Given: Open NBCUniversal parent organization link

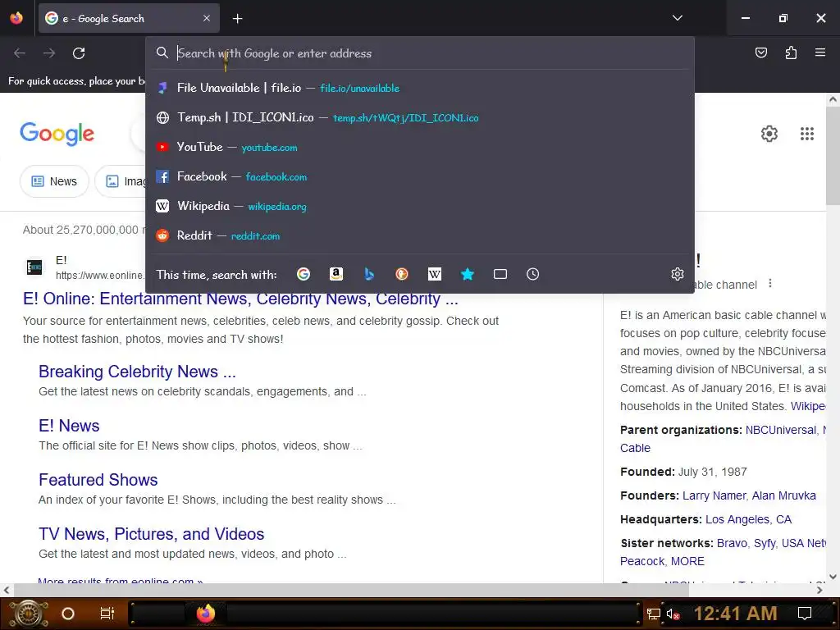Looking at the screenshot, I should point(781,430).
